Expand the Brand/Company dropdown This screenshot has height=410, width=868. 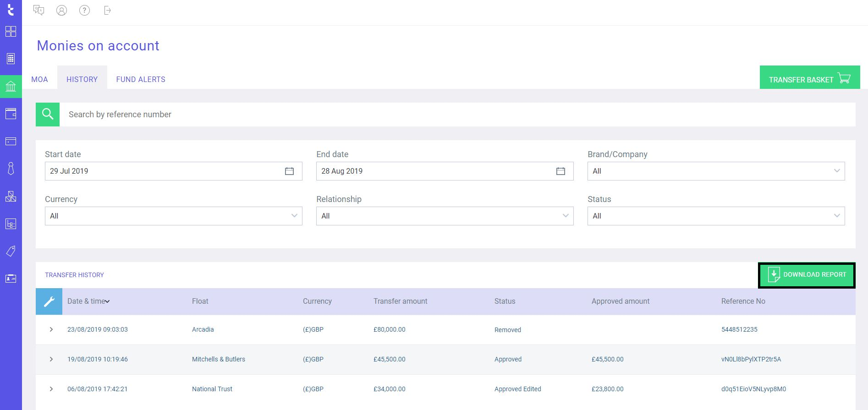click(x=716, y=171)
